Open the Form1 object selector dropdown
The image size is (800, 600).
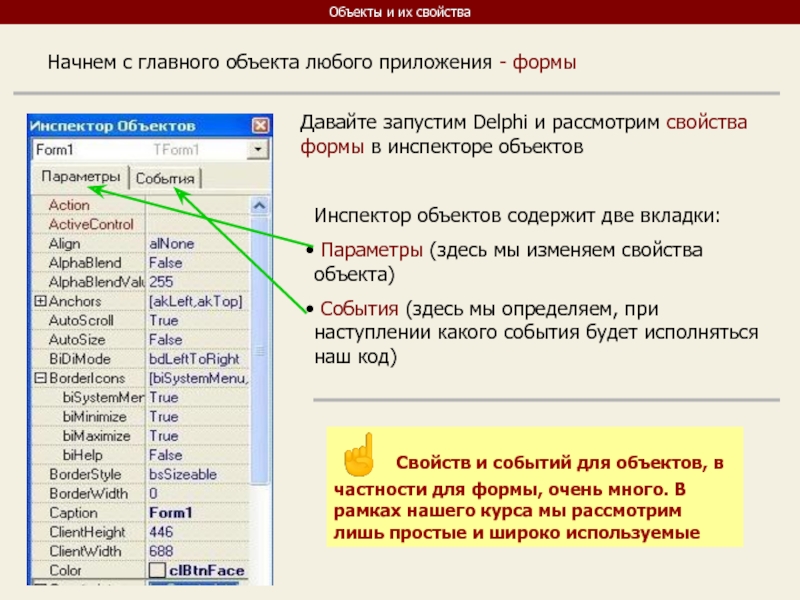[x=259, y=149]
